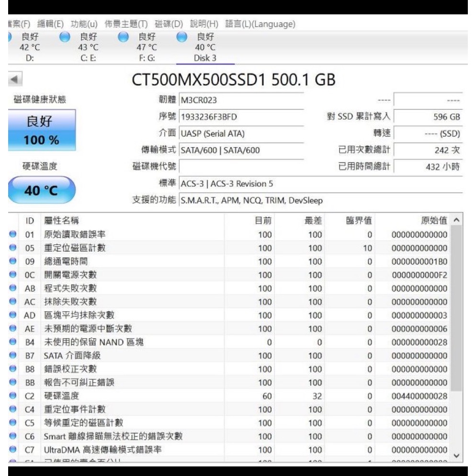Click status icon for attribute BB 報告不可糾正錯誤
Viewport: 476px width, 476px height.
point(13,382)
